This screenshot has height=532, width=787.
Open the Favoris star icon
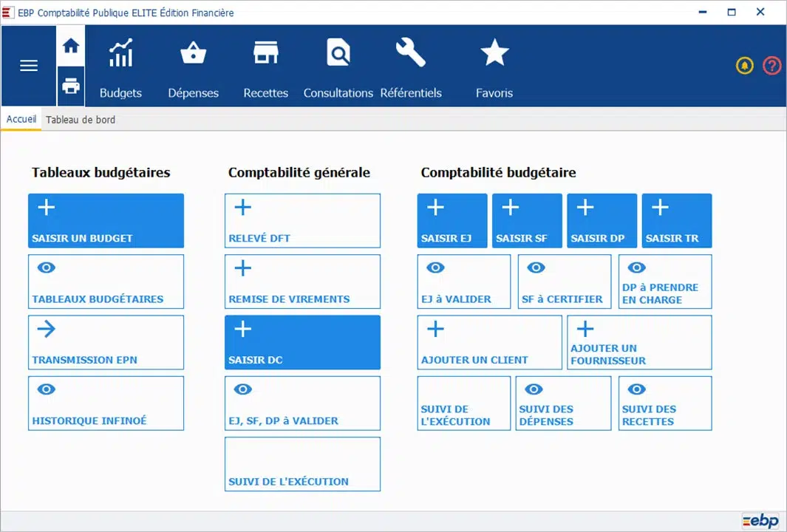click(x=494, y=55)
